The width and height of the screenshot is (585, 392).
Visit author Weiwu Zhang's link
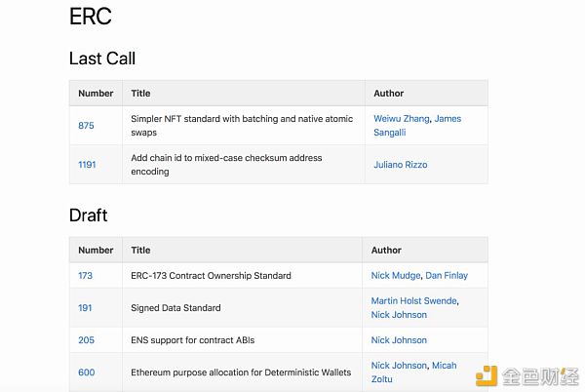point(401,119)
